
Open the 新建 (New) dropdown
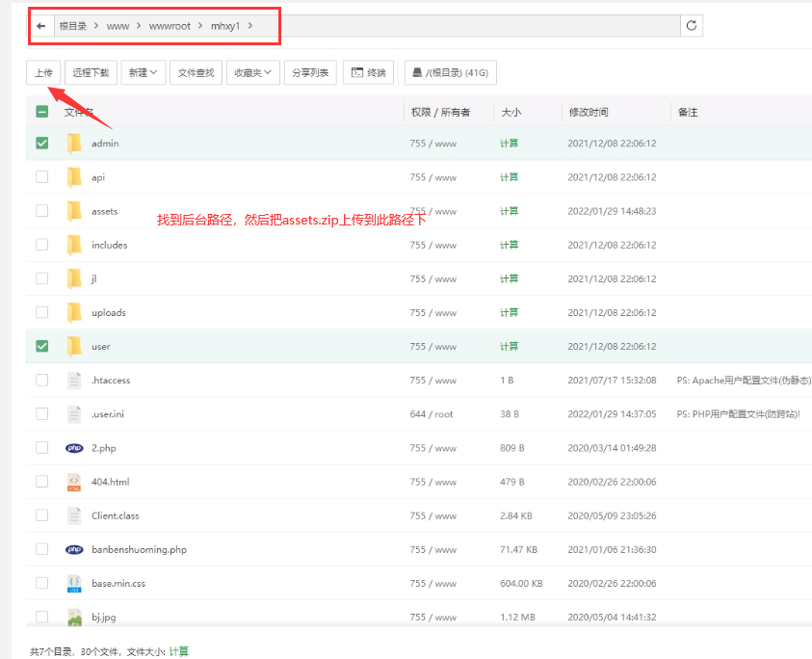[143, 72]
